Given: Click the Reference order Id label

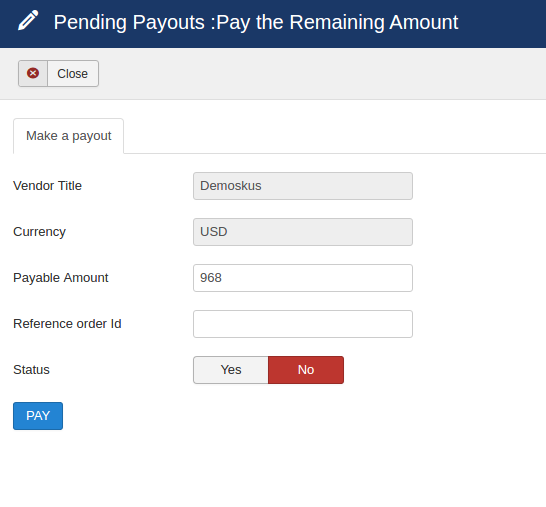Looking at the screenshot, I should [67, 324].
